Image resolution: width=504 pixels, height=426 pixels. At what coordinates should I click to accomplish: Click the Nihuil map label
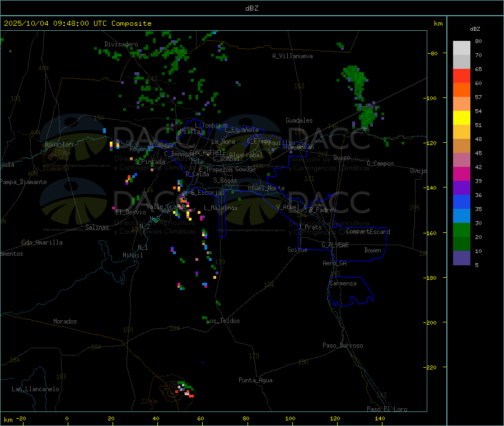pyautogui.click(x=133, y=255)
